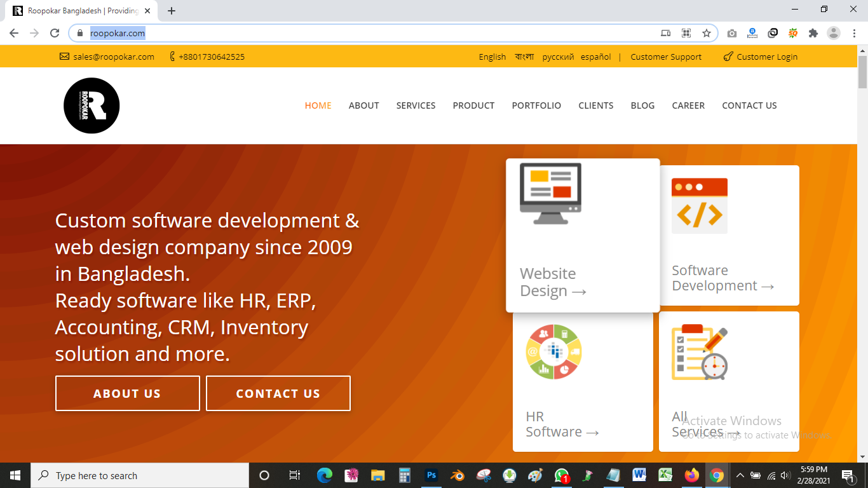The height and width of the screenshot is (488, 868).
Task: Open the PORTFOLIO menu item
Action: click(536, 105)
